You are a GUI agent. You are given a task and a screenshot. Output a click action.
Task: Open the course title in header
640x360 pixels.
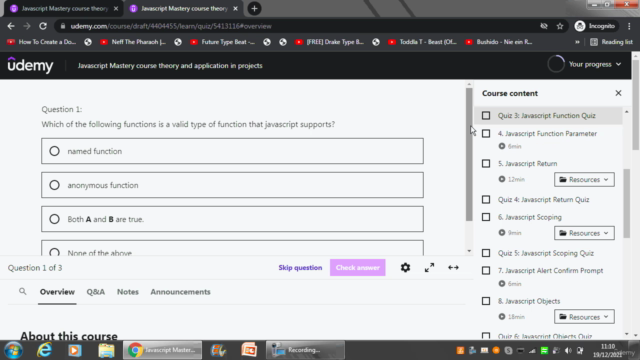(170, 66)
